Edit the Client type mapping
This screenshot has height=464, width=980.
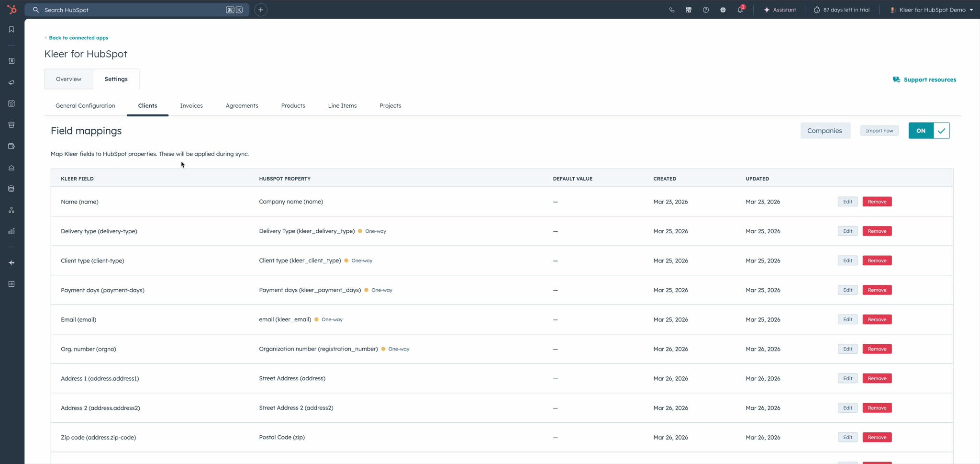pyautogui.click(x=847, y=260)
